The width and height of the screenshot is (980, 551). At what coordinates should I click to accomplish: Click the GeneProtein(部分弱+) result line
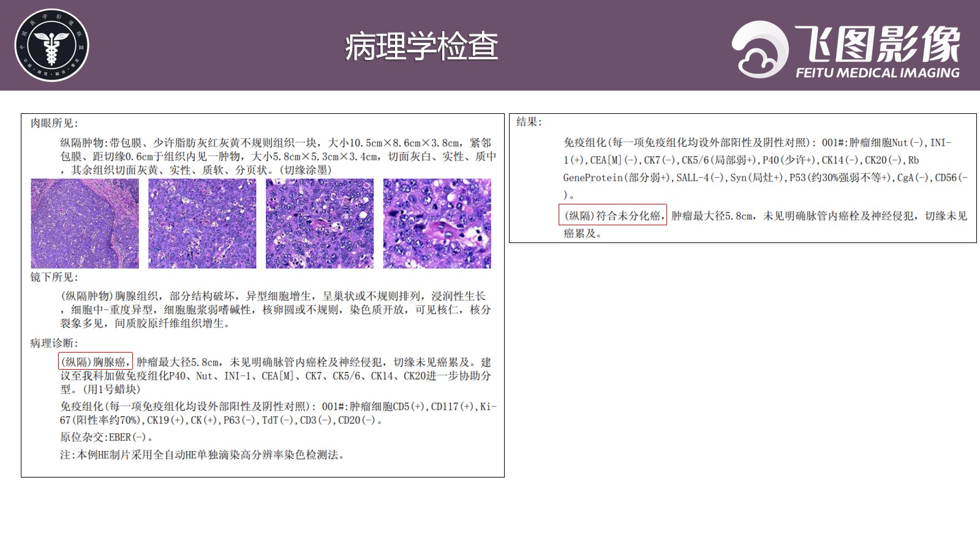tap(766, 178)
